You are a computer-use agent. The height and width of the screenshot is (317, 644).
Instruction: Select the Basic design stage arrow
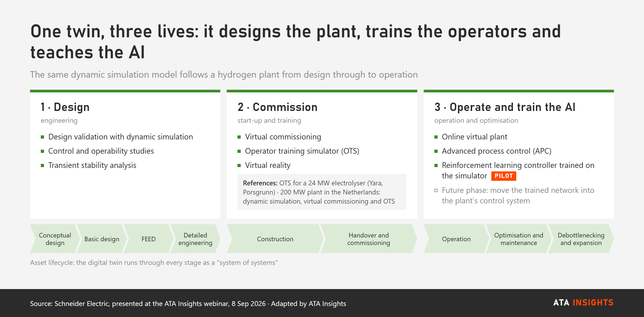pos(102,239)
